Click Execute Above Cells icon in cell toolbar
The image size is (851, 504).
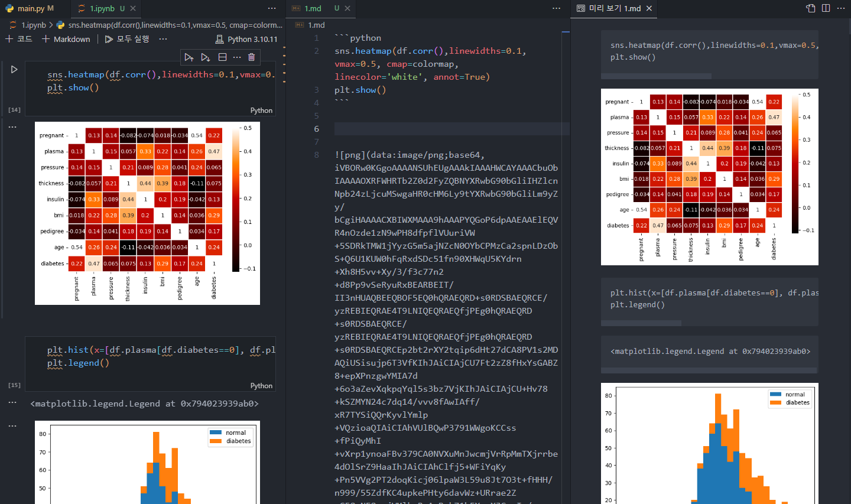tap(189, 57)
